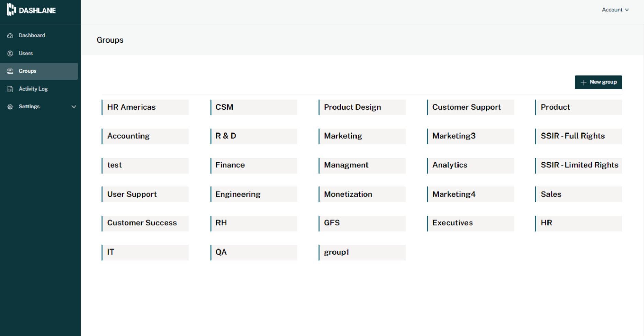Open Settings menu item
This screenshot has width=644, height=336.
pyautogui.click(x=39, y=107)
